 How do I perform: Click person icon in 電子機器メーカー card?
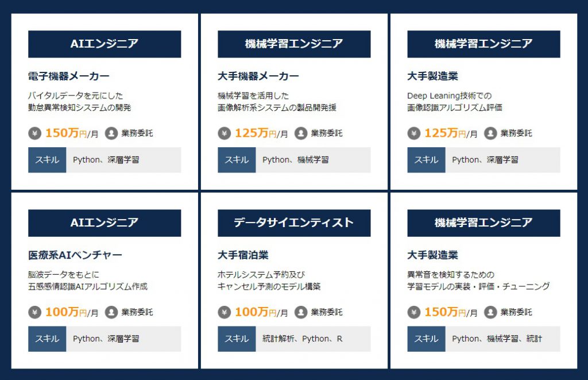click(111, 133)
